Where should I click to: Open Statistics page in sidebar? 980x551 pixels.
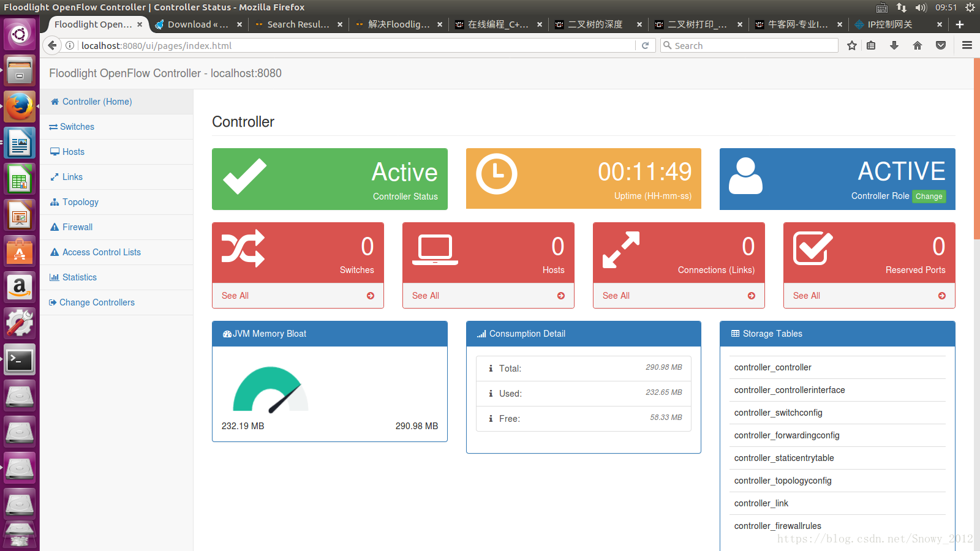pos(116,277)
